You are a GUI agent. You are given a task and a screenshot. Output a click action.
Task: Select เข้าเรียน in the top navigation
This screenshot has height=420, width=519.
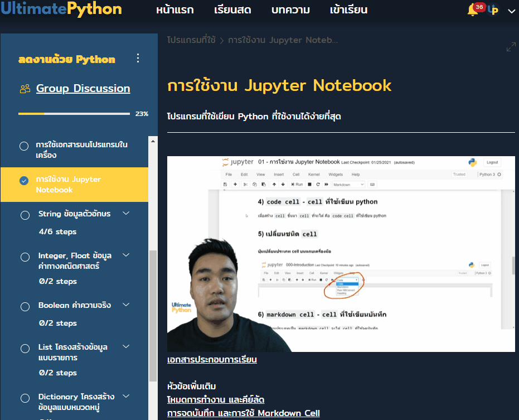pos(348,10)
